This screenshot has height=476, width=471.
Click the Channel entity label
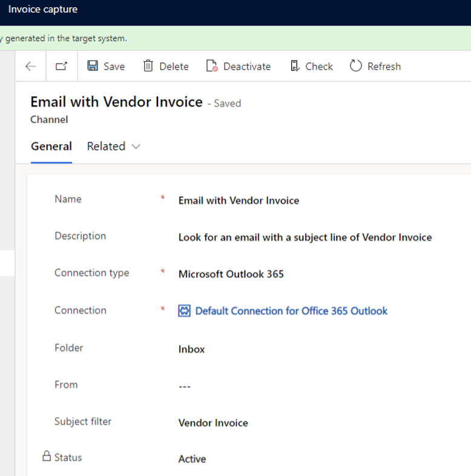(x=49, y=119)
